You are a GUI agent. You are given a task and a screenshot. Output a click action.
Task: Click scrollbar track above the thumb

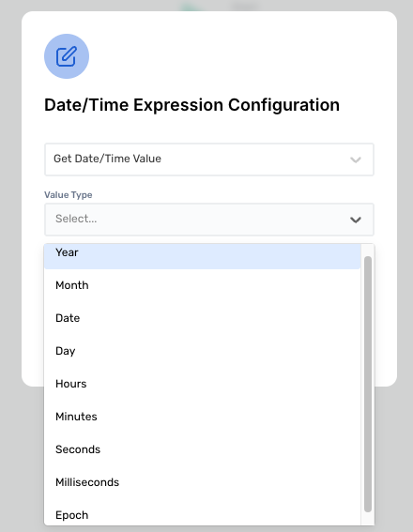pos(368,251)
